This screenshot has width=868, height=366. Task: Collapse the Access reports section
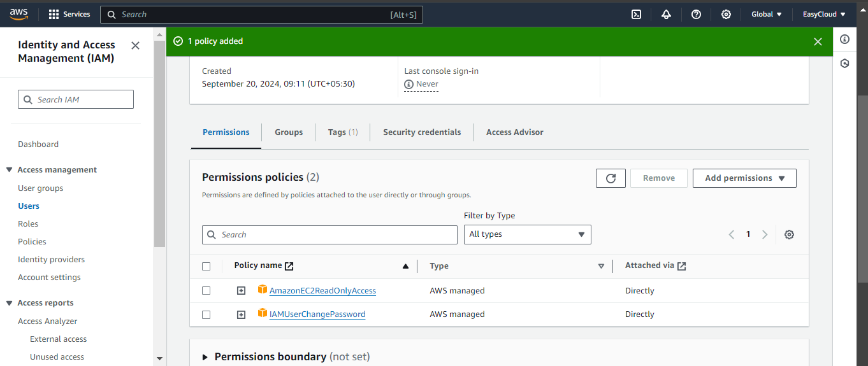(9, 303)
